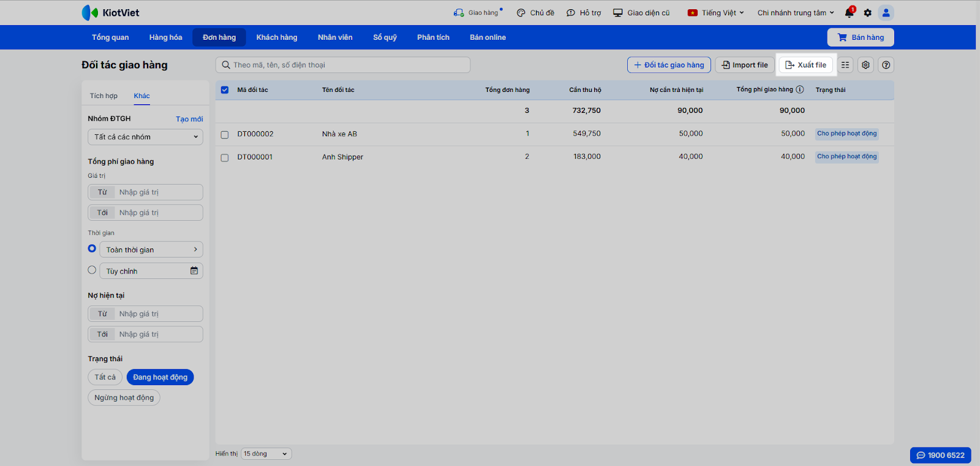Screen dimensions: 980x466
Task: Open the Tiếng Việt language dropdown
Action: (x=716, y=13)
